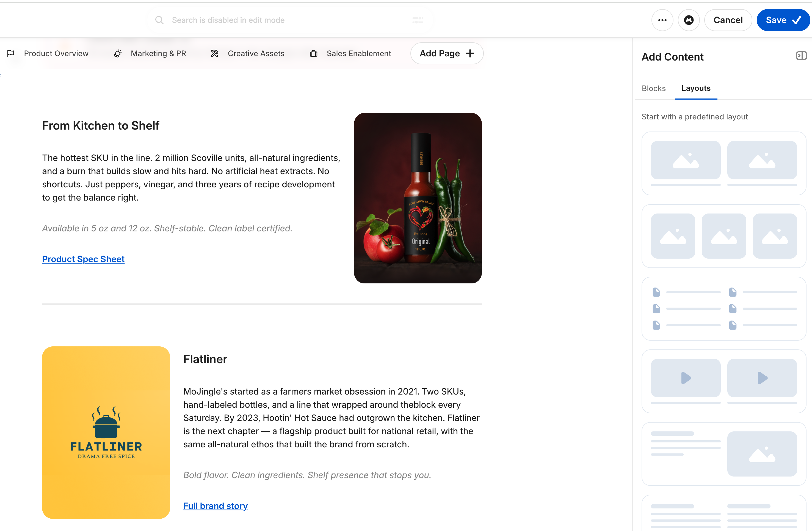Open the Full brand story link
Screen dimensions: 812x531
[x=216, y=506]
